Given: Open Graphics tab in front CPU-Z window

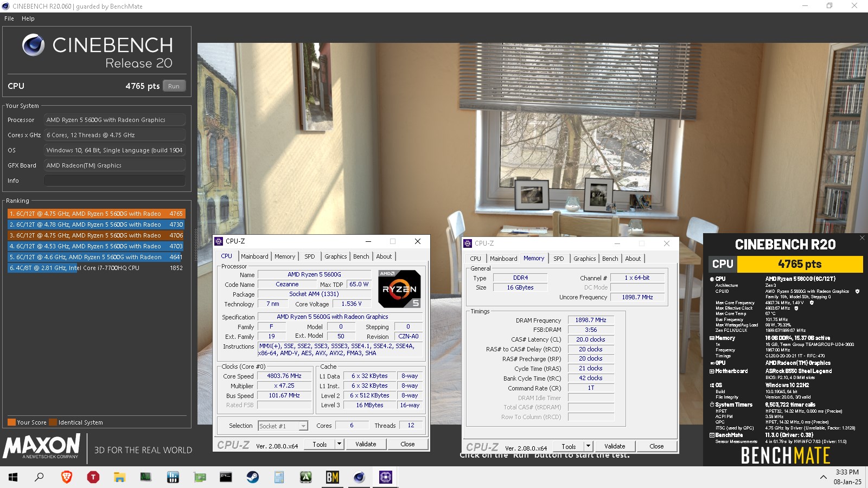Looking at the screenshot, I should click(336, 256).
